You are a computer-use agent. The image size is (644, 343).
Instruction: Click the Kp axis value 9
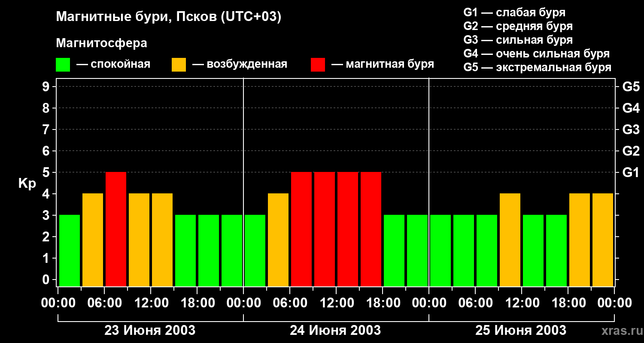[47, 87]
